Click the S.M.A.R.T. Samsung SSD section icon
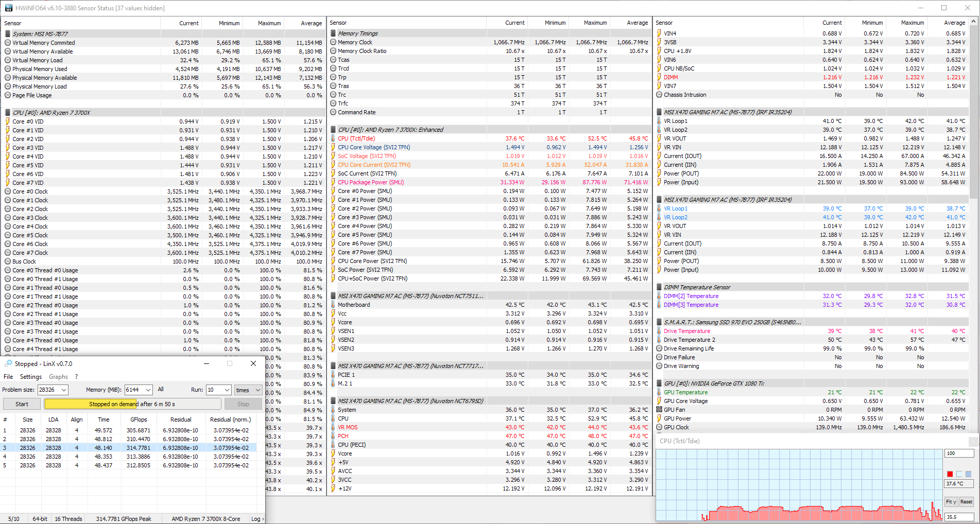 pos(659,322)
